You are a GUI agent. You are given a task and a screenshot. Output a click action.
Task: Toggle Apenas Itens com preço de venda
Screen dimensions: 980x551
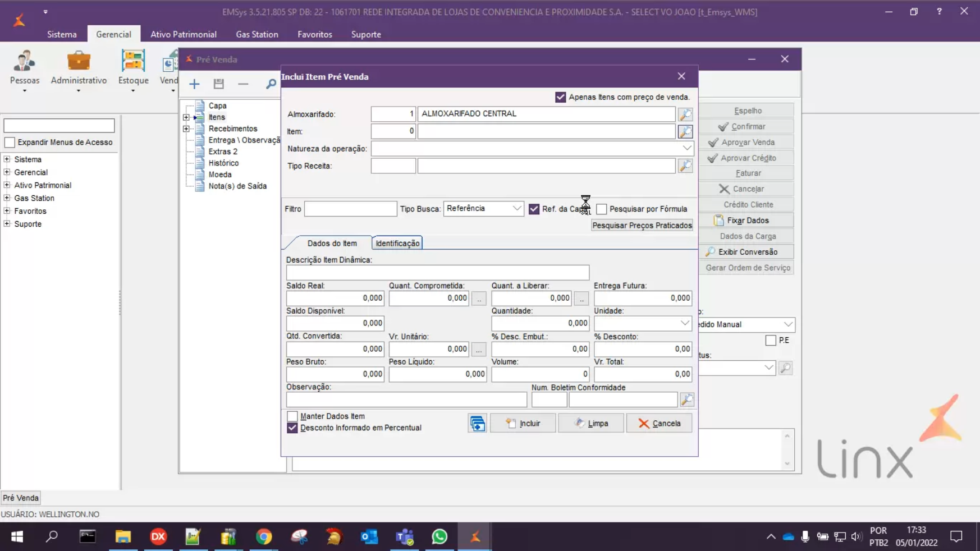pos(560,97)
